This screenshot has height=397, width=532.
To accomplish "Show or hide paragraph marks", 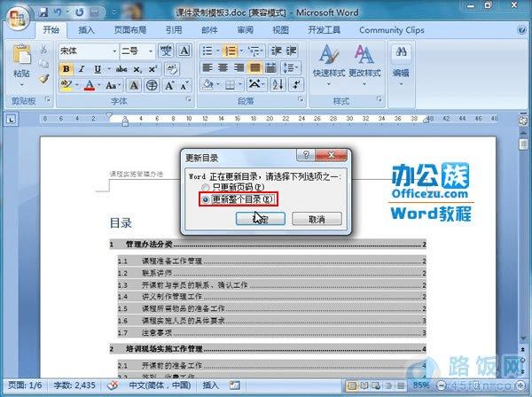I will (296, 85).
